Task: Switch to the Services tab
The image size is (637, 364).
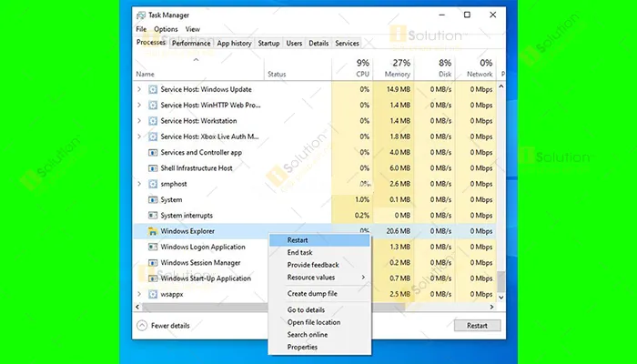Action: coord(347,43)
